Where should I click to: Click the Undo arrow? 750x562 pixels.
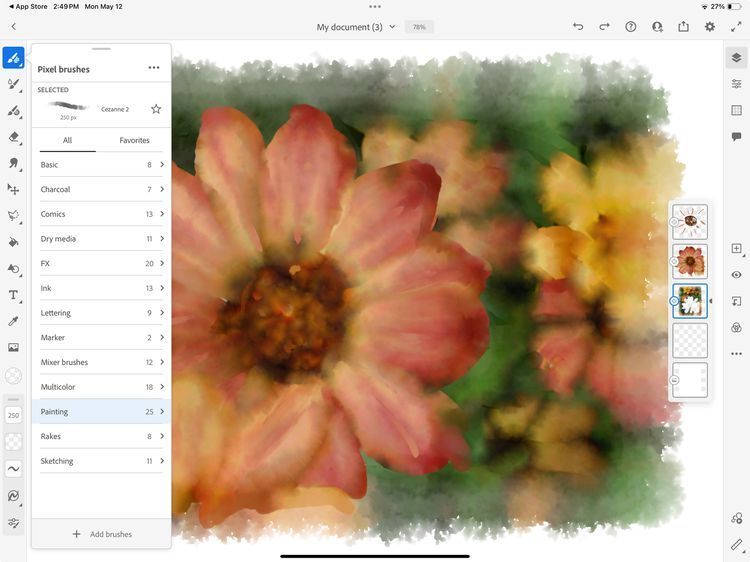pos(578,27)
